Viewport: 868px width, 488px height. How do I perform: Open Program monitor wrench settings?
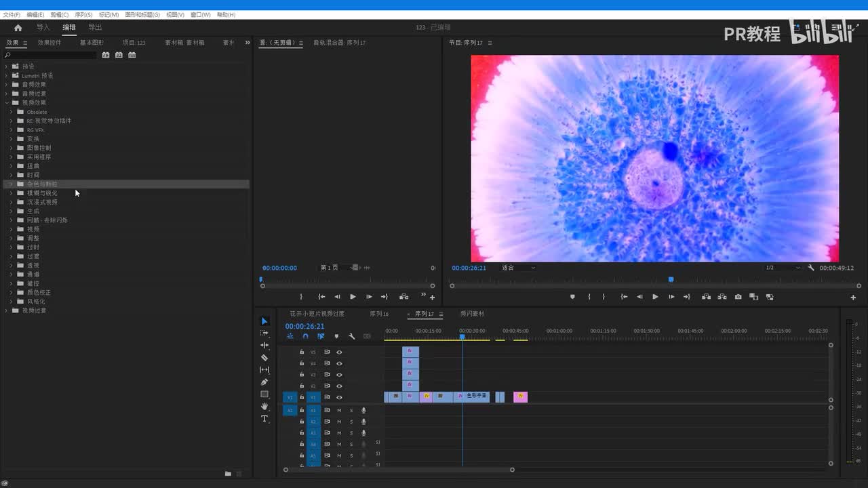(811, 268)
